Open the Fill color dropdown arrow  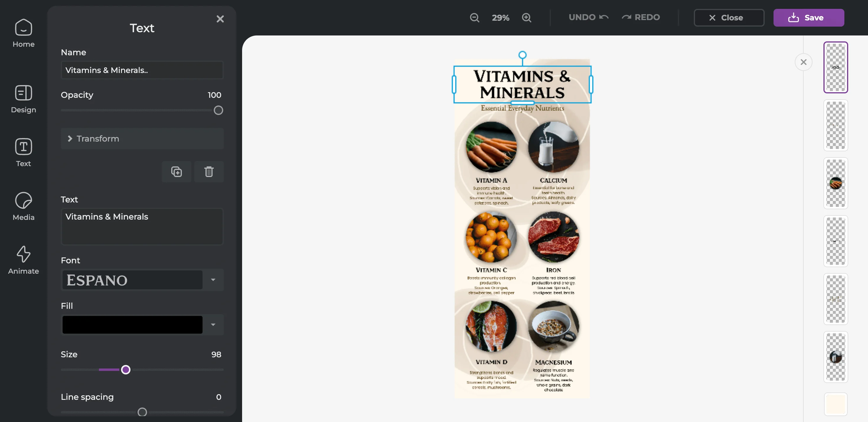coord(213,324)
